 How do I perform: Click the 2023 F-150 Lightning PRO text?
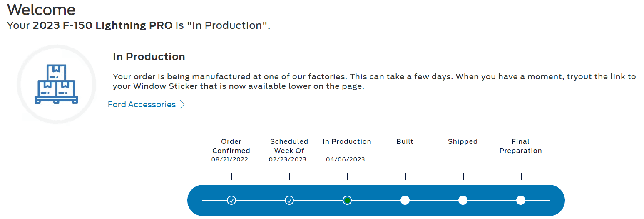102,25
